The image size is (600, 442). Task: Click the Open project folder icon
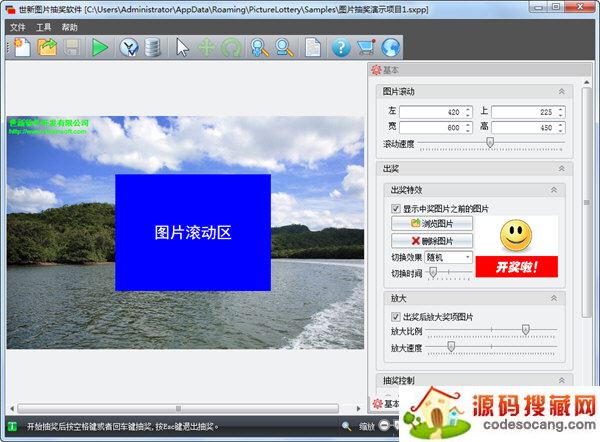(x=47, y=47)
